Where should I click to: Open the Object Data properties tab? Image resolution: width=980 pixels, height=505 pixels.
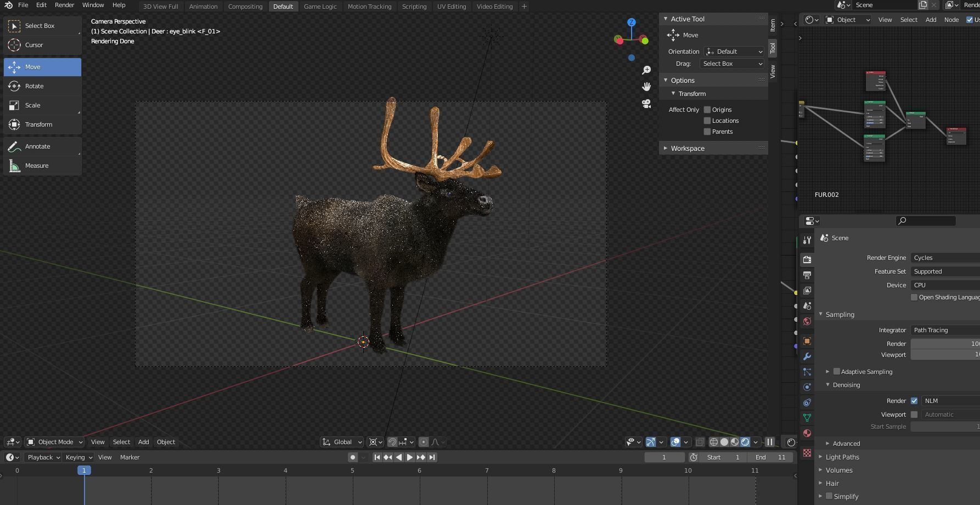[807, 418]
